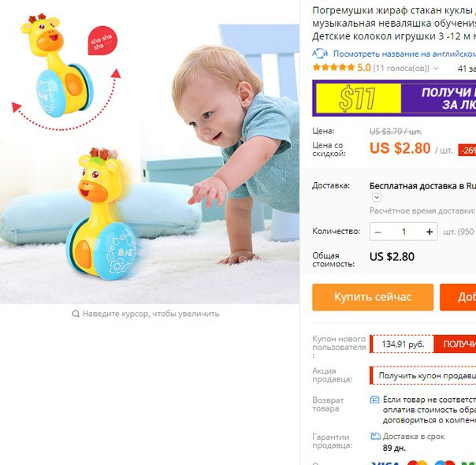This screenshot has width=476, height=465.
Task: Click the Mastercard payment logo
Action: click(417, 463)
